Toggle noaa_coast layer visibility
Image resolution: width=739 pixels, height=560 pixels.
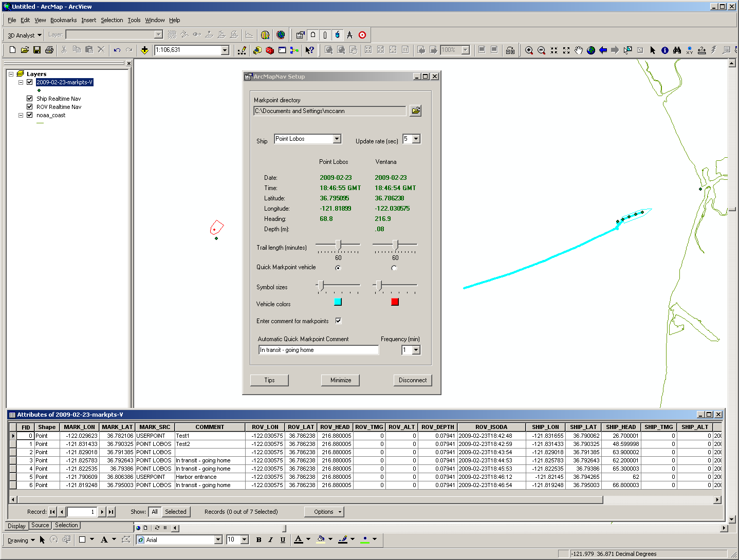pyautogui.click(x=30, y=115)
